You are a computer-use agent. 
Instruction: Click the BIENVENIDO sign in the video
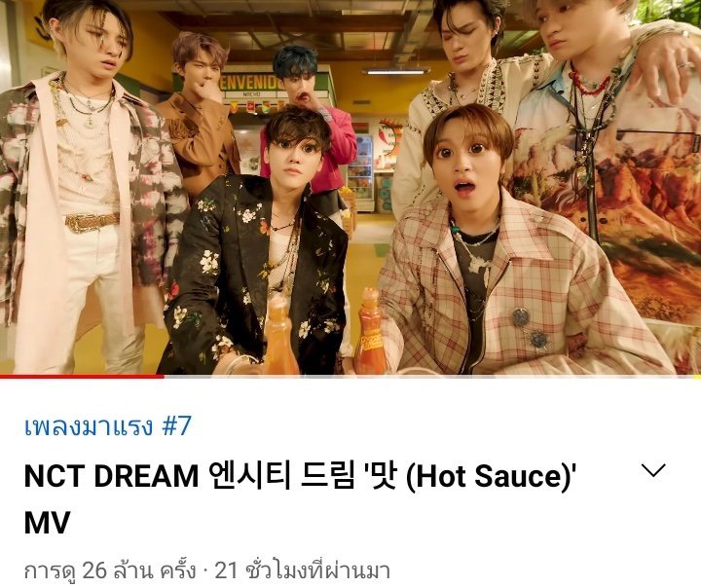coord(252,84)
